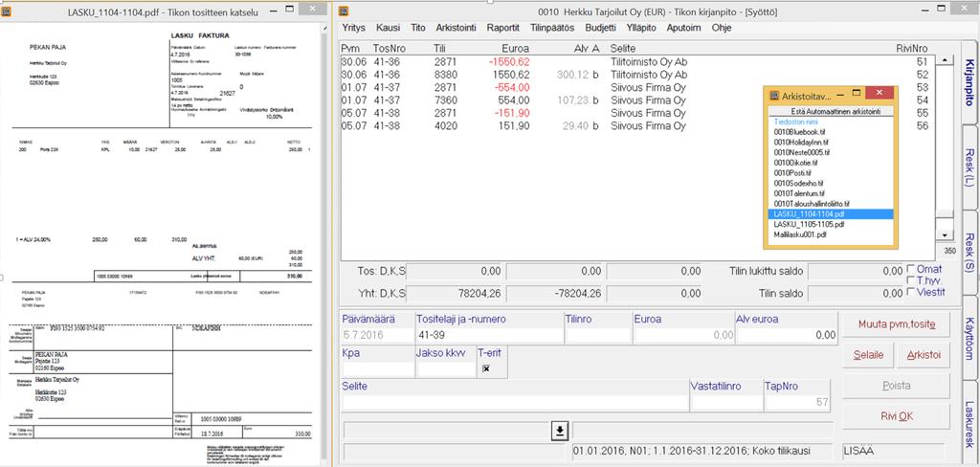
Task: Switch to the Resk (S) side tab
Action: coord(969,253)
